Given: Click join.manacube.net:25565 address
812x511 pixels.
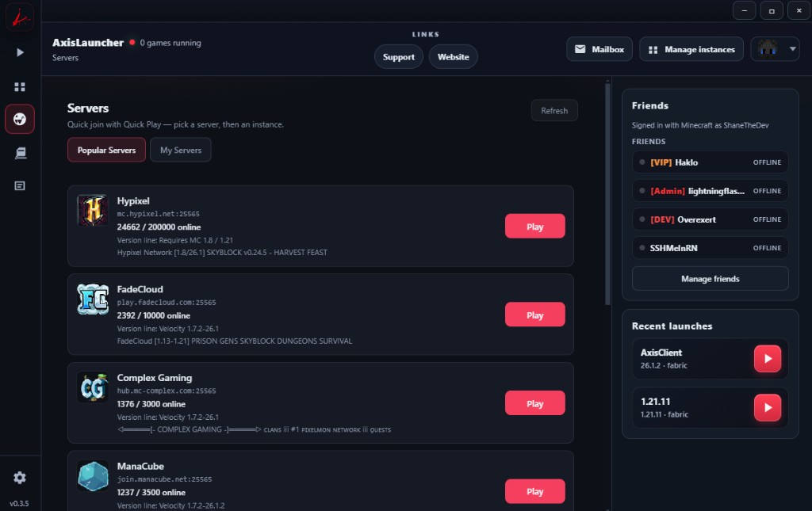Looking at the screenshot, I should tap(164, 479).
